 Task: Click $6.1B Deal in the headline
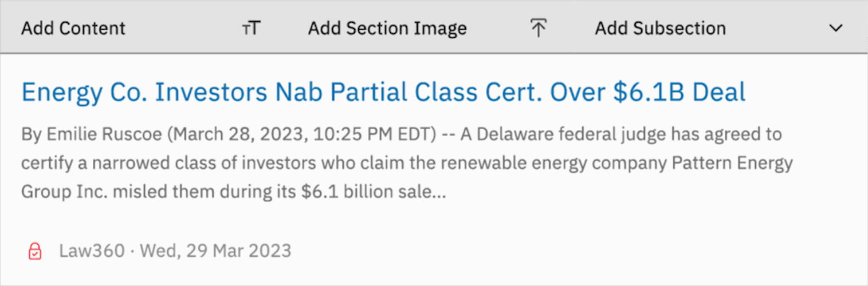[x=679, y=92]
